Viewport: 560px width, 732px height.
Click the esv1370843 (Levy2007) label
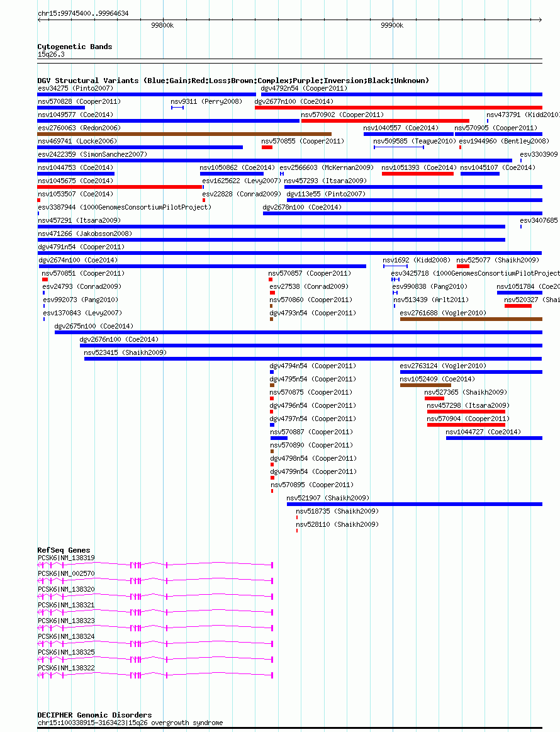(x=82, y=313)
